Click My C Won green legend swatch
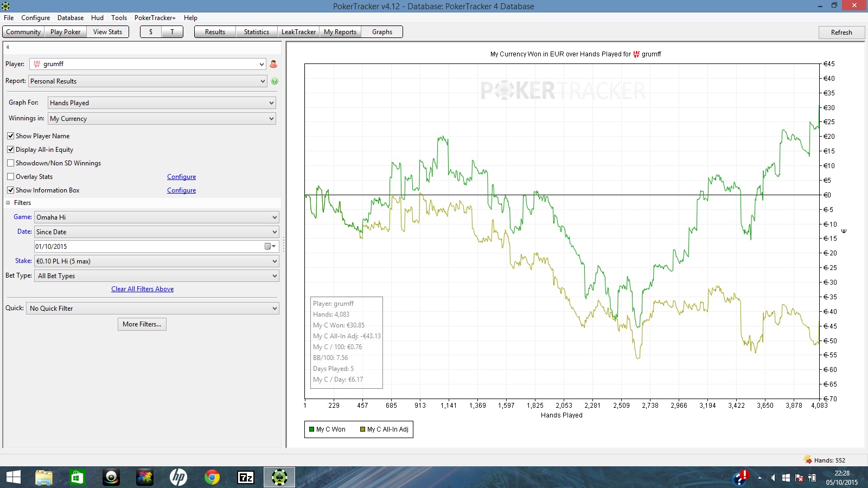 coord(312,429)
